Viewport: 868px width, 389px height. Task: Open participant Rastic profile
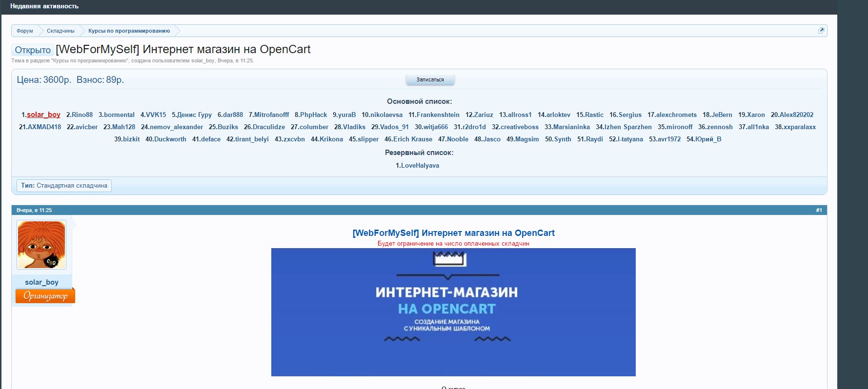coord(594,115)
